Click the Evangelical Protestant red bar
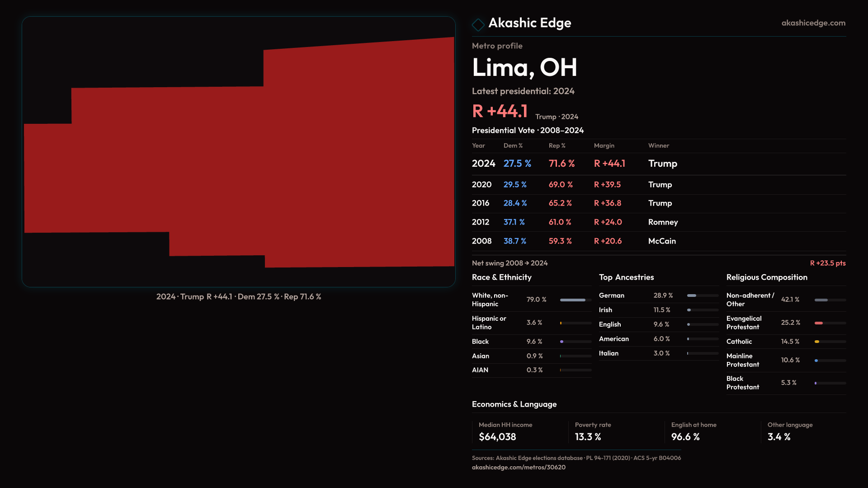Viewport: 868px width, 488px height. [819, 323]
